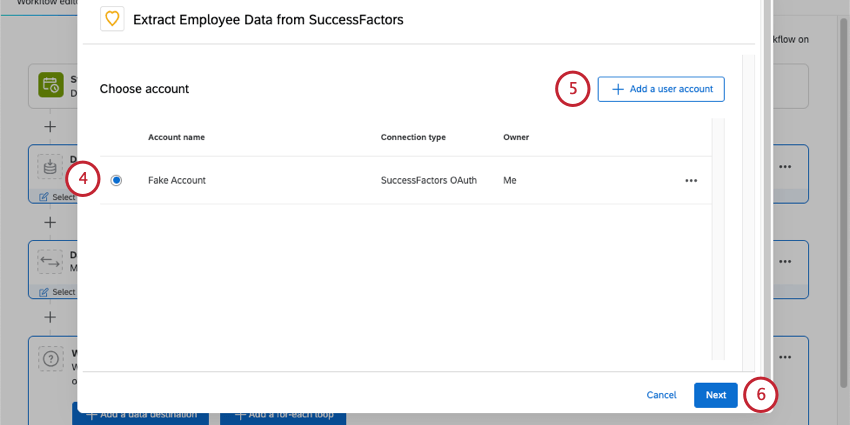Click the Add a user account button
Viewport: 850px width, 425px height.
[x=661, y=89]
